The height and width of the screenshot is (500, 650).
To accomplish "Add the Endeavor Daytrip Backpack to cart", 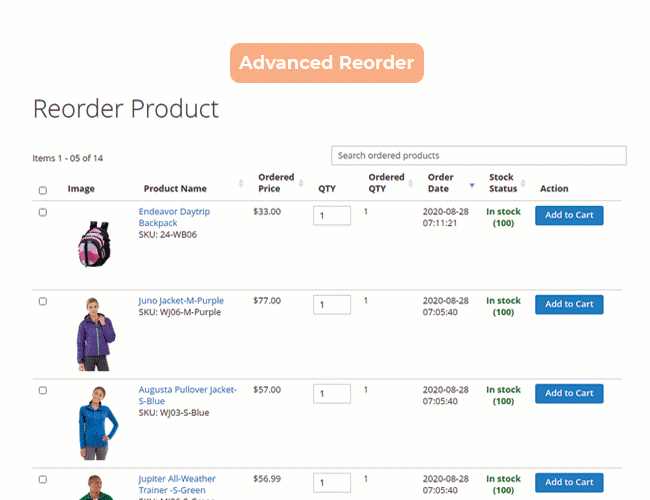I will [569, 215].
